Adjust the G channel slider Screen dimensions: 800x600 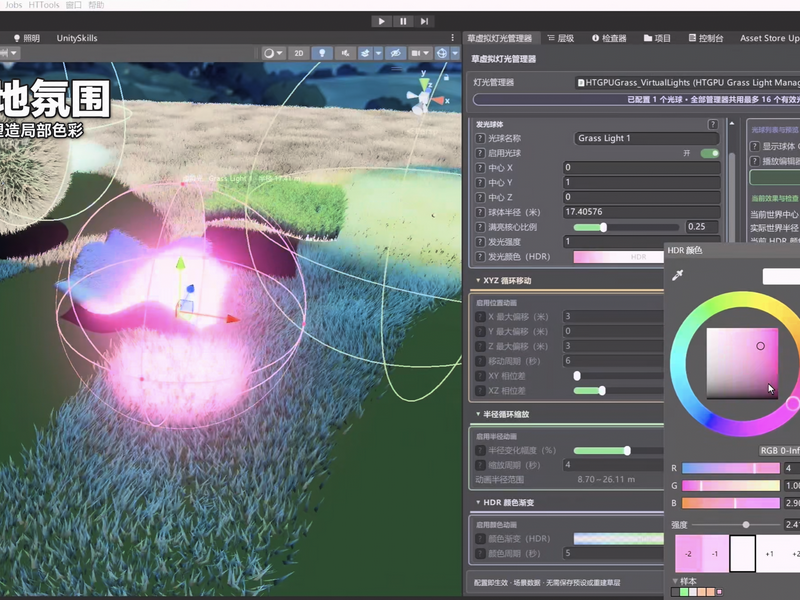[731, 486]
